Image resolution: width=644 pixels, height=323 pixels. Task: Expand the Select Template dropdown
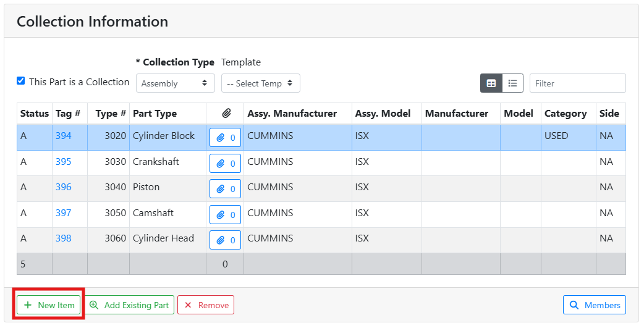(x=260, y=83)
